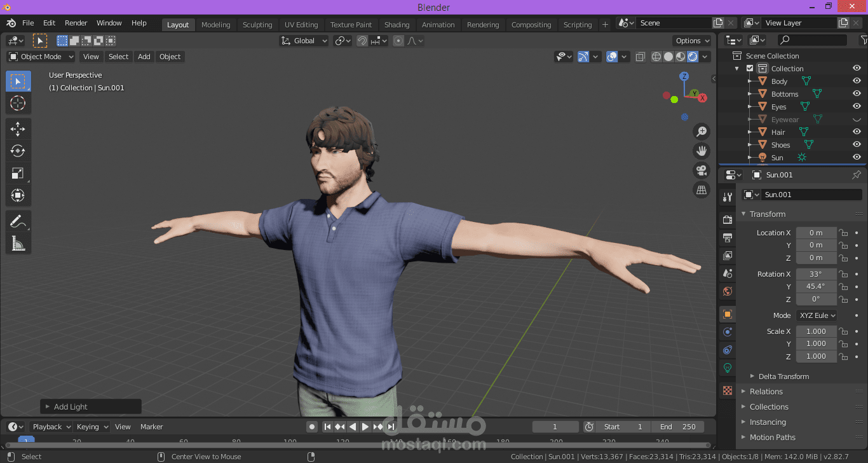868x463 pixels.
Task: Open the Render menu
Action: [76, 23]
